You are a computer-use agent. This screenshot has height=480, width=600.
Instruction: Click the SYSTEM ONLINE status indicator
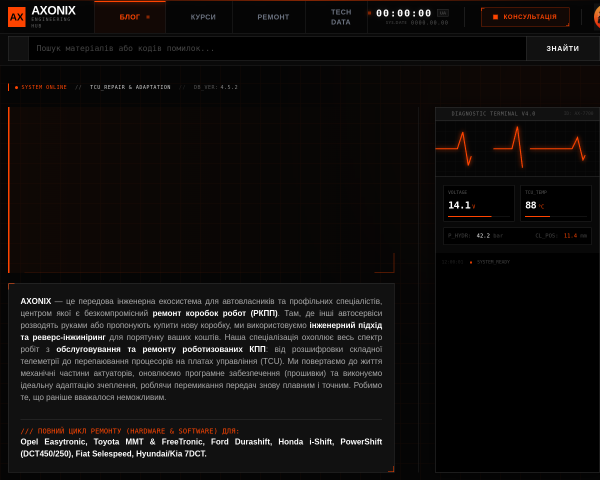41,87
